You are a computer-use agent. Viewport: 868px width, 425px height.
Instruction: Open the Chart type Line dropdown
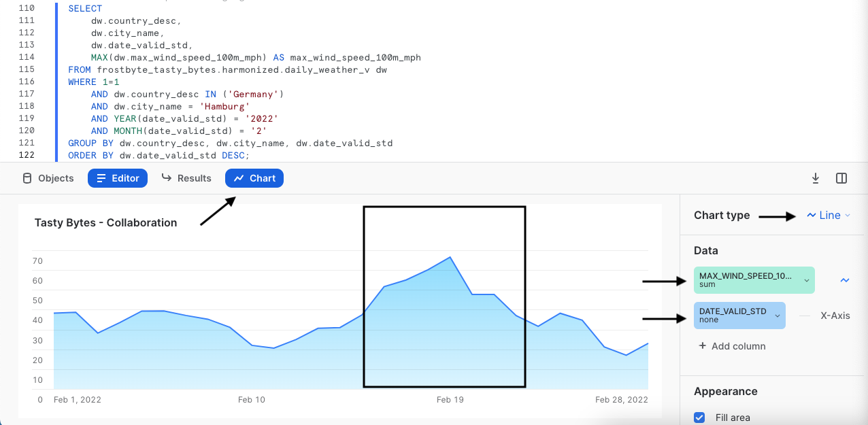[x=829, y=215]
